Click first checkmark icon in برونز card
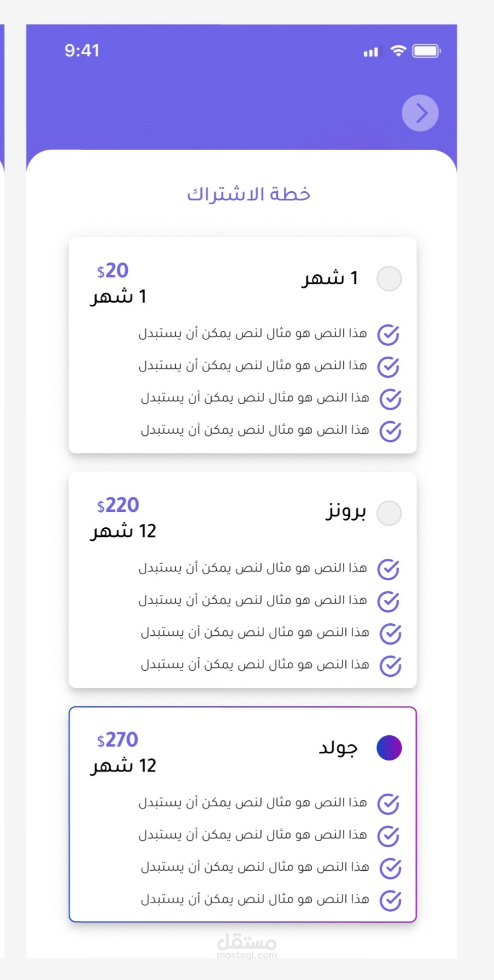The height and width of the screenshot is (980, 494). tap(389, 569)
